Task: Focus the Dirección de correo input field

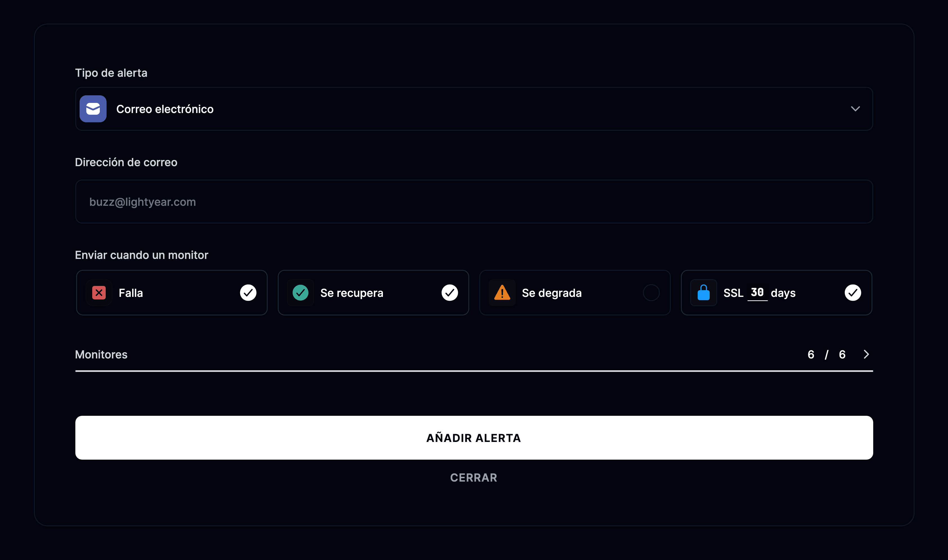Action: [x=474, y=202]
